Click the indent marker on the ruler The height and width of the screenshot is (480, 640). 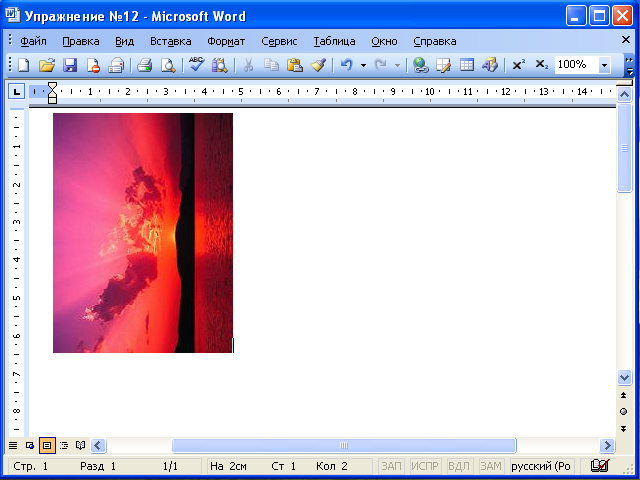coord(52,93)
